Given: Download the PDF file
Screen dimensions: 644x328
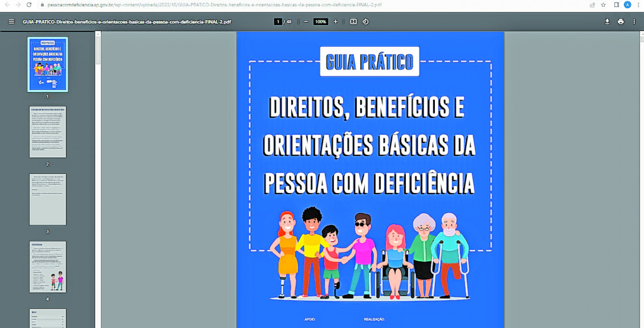Looking at the screenshot, I should click(607, 22).
